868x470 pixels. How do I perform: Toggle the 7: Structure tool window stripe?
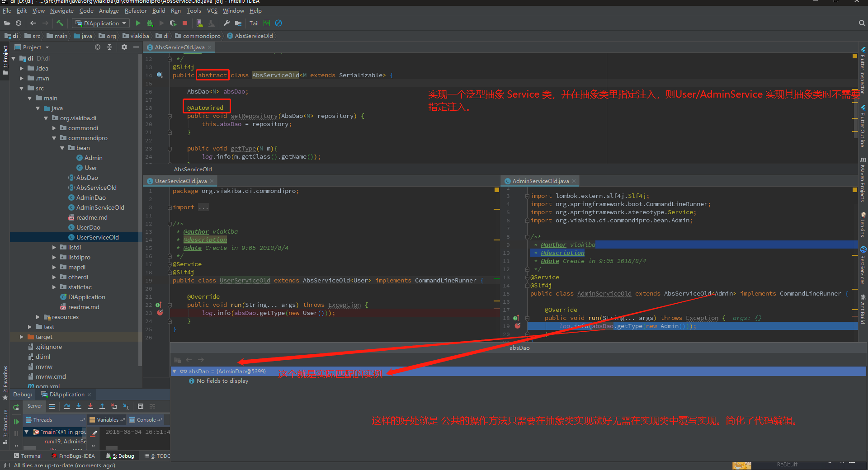point(5,427)
